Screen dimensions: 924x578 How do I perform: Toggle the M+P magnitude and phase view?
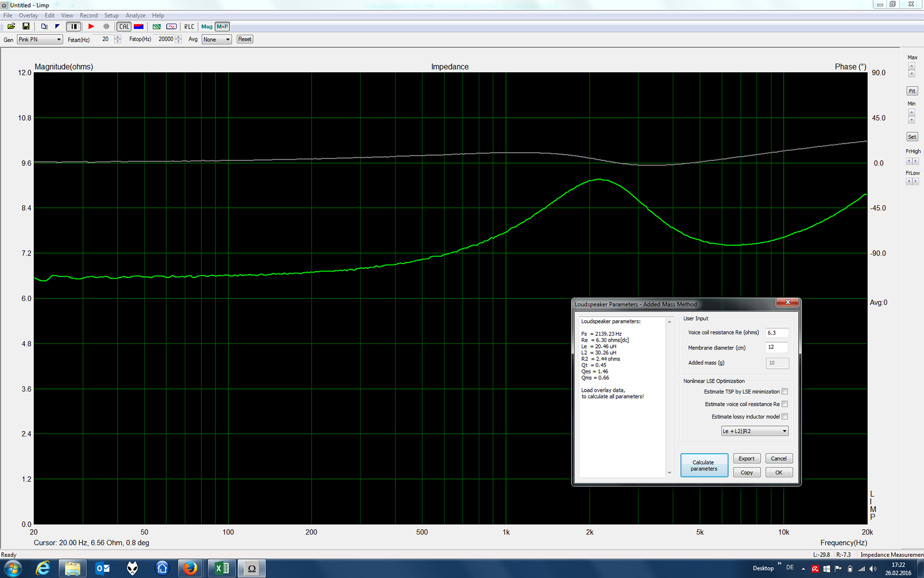(222, 27)
